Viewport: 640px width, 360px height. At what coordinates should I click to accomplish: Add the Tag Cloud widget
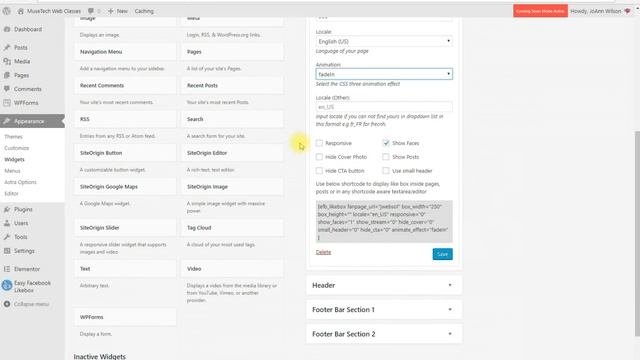tap(232, 228)
